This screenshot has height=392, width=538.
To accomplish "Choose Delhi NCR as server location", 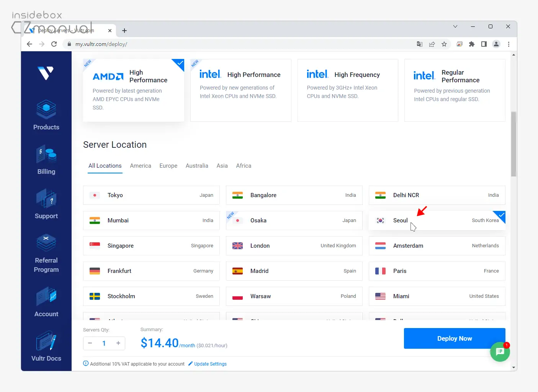I will (437, 195).
